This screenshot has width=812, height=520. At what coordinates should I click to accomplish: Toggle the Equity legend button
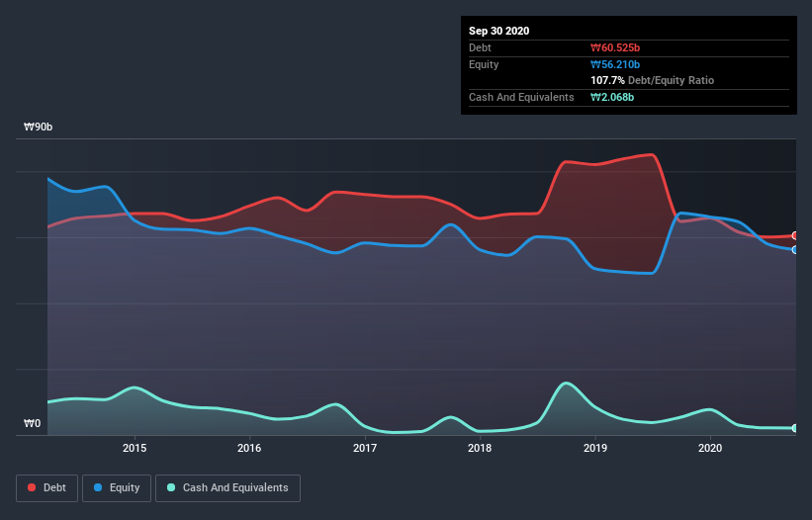[117, 488]
